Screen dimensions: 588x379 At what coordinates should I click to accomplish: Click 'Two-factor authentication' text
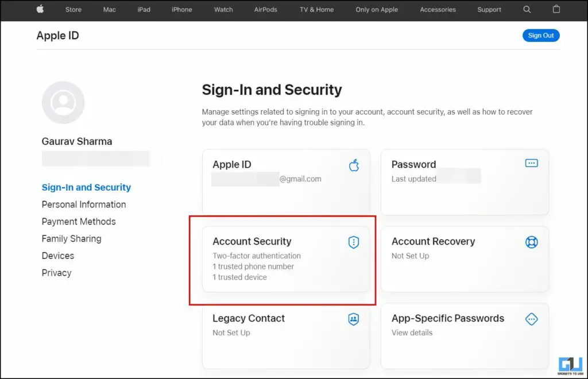[257, 256]
